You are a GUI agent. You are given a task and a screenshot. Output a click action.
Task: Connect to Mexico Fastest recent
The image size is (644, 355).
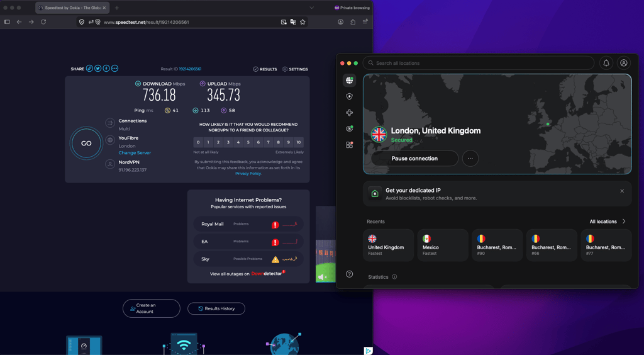coord(443,245)
